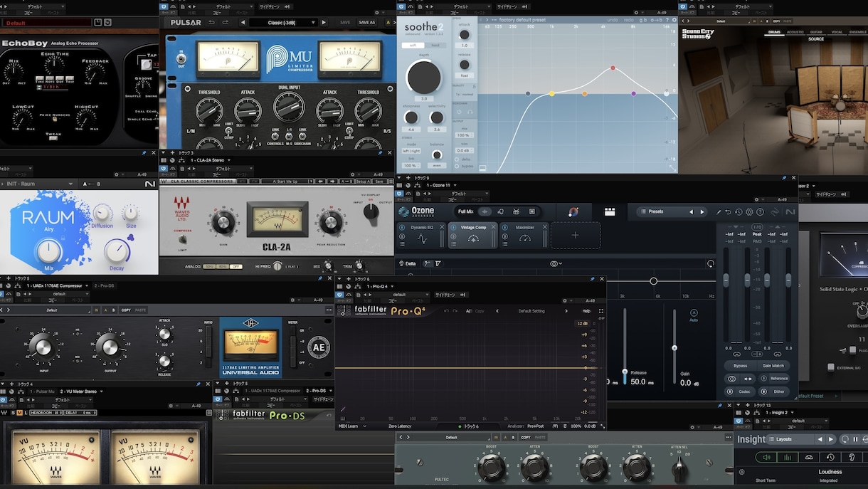
Task: Remove the Dynamic EQ module in Ozone
Action: coord(442,227)
